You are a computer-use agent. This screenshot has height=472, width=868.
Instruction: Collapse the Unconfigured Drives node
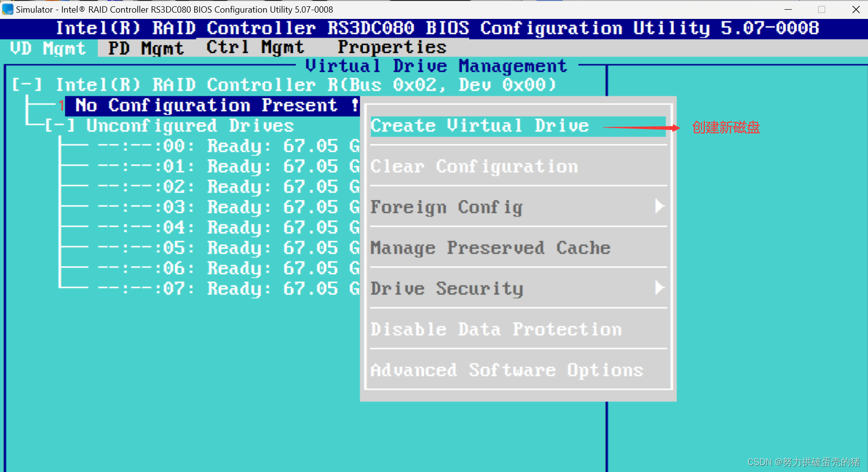[x=60, y=126]
